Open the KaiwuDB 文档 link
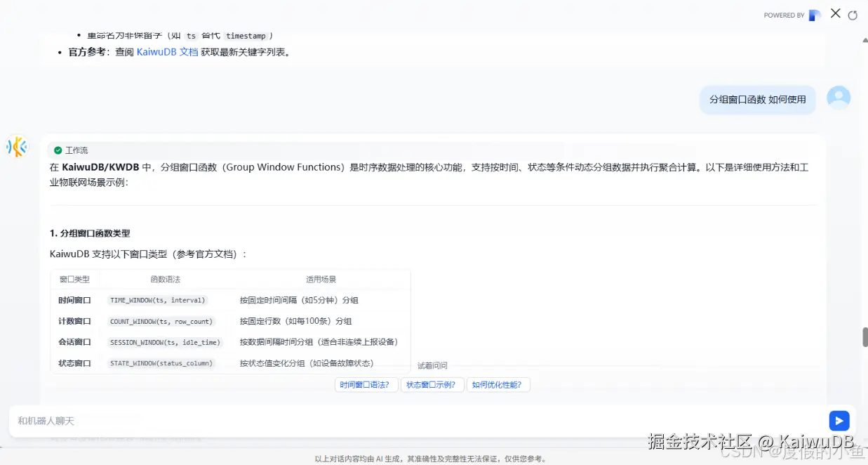868x465 pixels. click(x=167, y=52)
